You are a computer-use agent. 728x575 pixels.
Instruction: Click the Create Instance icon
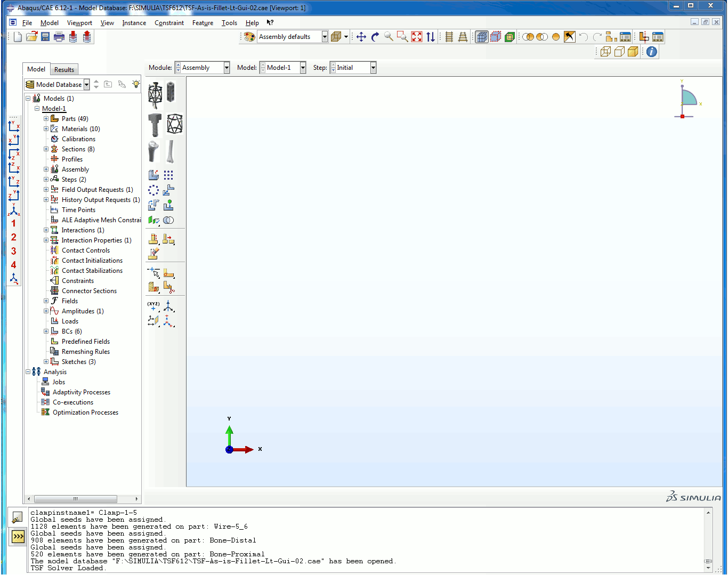coord(154,175)
